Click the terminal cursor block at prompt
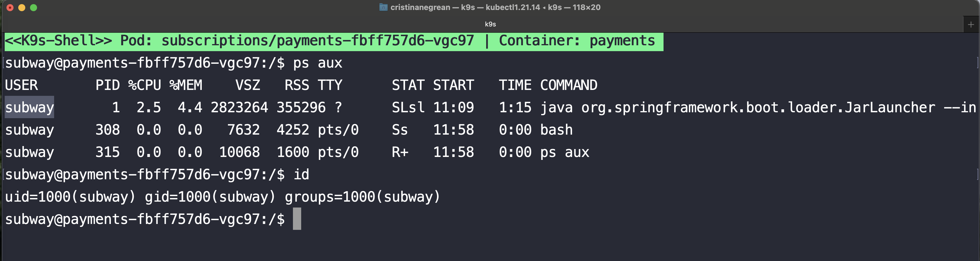The image size is (980, 261). click(297, 219)
